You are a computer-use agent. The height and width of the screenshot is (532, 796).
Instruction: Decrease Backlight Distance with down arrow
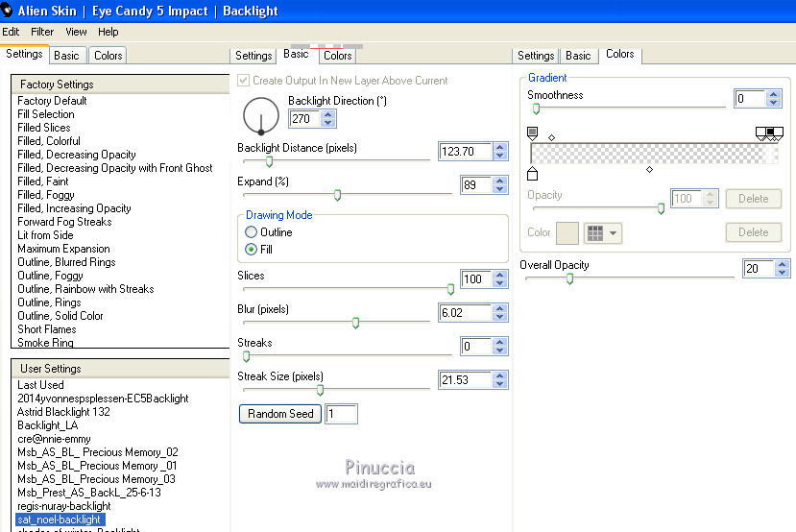pyautogui.click(x=500, y=156)
